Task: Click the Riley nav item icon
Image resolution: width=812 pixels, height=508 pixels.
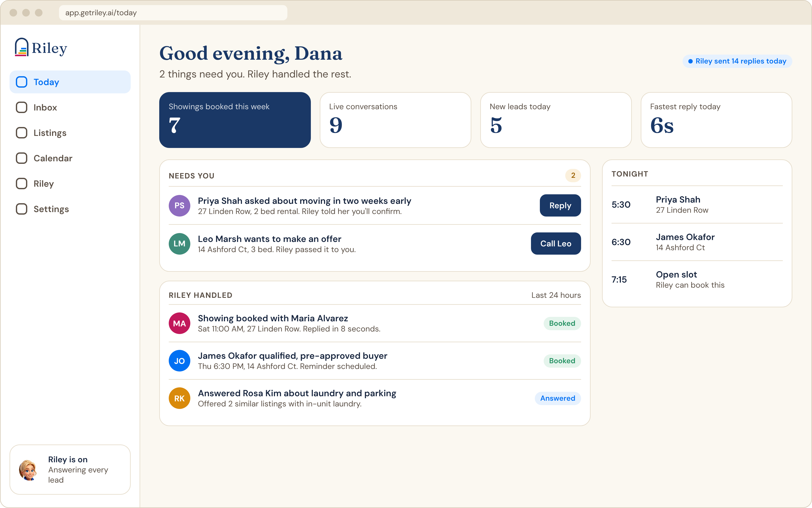Action: pyautogui.click(x=22, y=184)
